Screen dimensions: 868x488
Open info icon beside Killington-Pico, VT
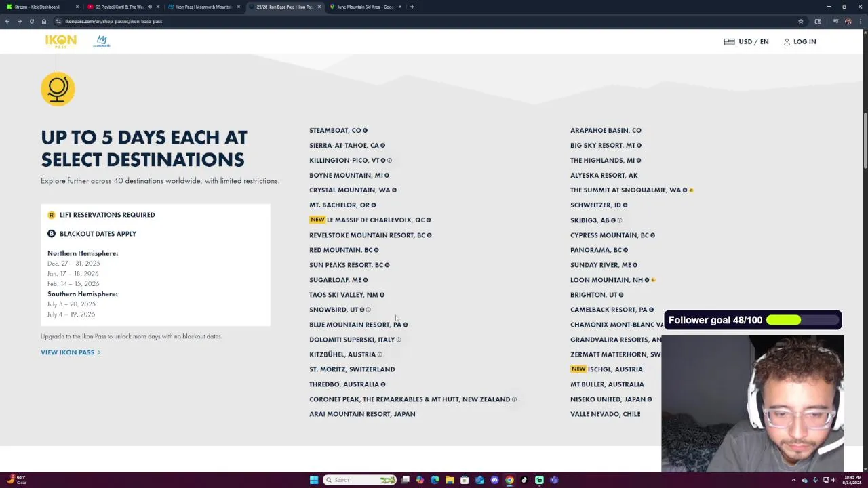[x=389, y=161]
